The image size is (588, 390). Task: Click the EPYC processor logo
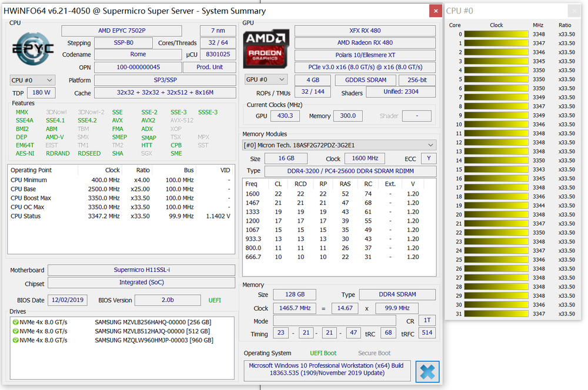click(x=33, y=49)
